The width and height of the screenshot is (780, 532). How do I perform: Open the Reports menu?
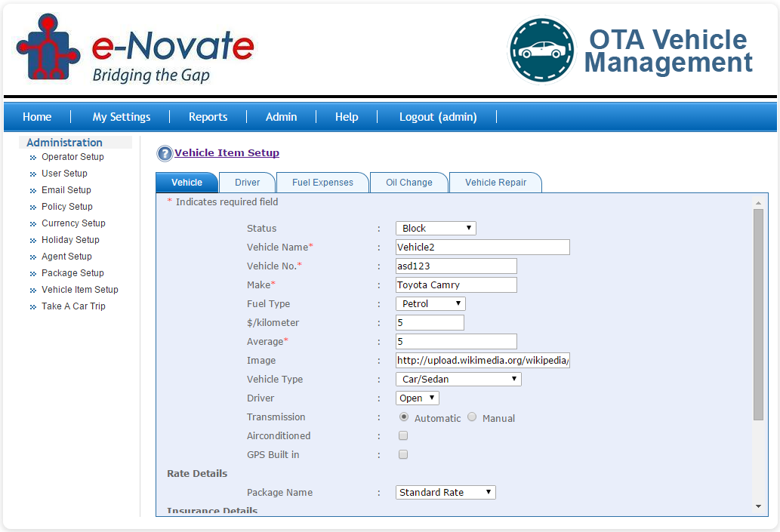click(208, 116)
